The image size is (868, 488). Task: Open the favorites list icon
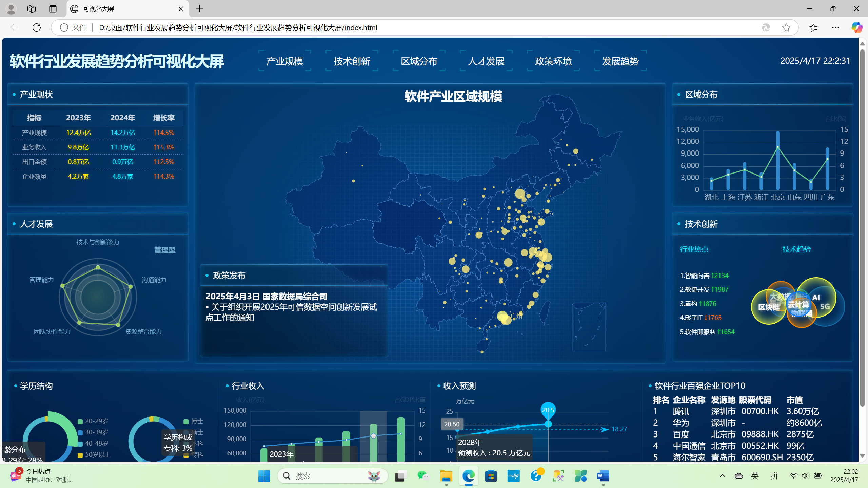pyautogui.click(x=813, y=27)
